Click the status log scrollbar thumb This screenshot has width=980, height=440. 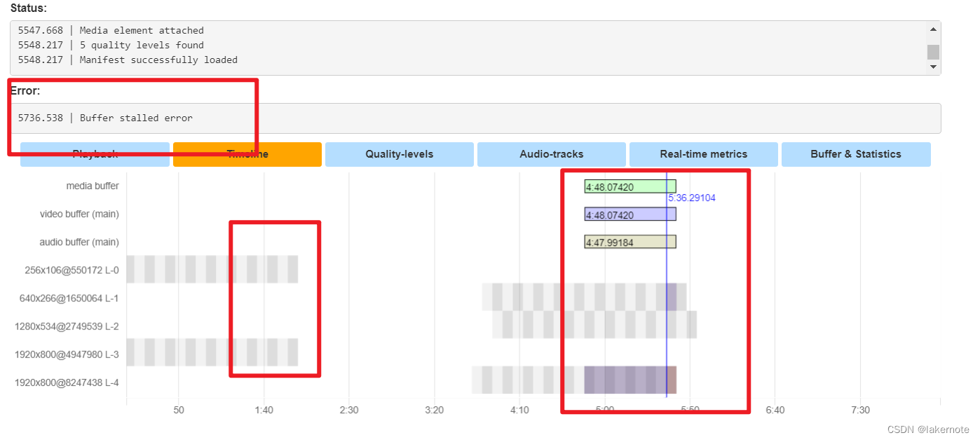pos(933,52)
